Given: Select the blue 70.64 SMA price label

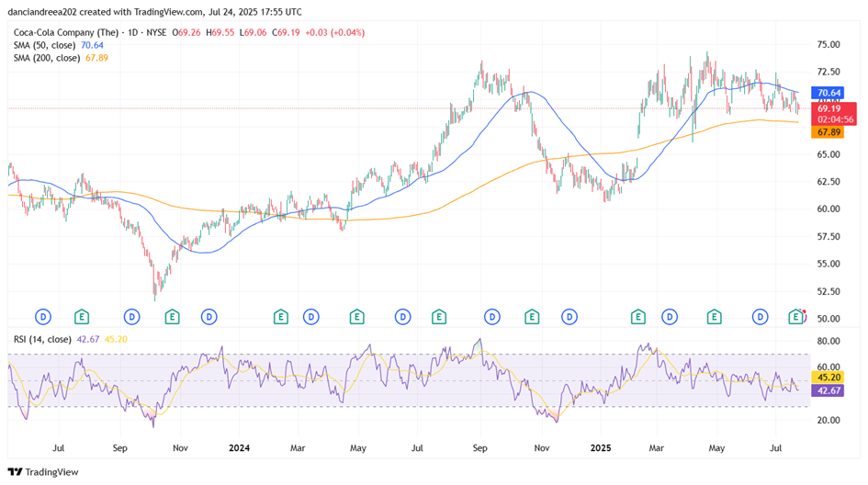Looking at the screenshot, I should coord(829,93).
